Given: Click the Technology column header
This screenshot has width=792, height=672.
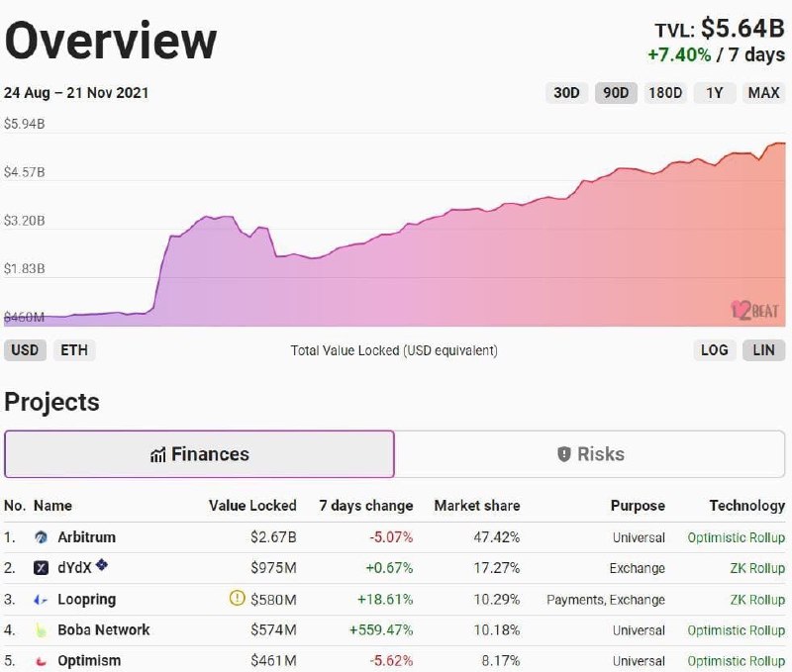Looking at the screenshot, I should point(747,506).
